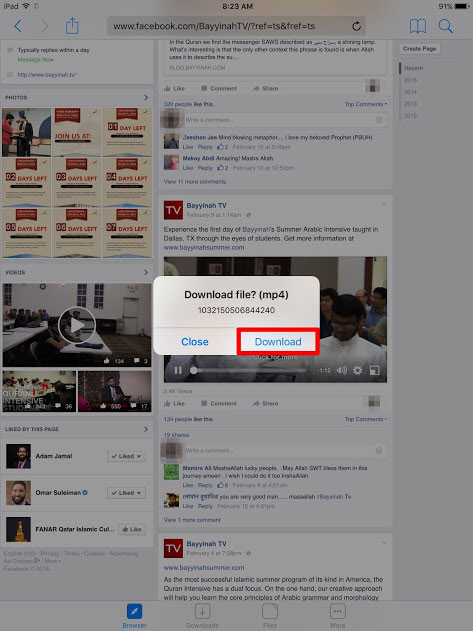This screenshot has width=473, height=631.
Task: Reload page with the refresh icon
Action: pos(356,27)
